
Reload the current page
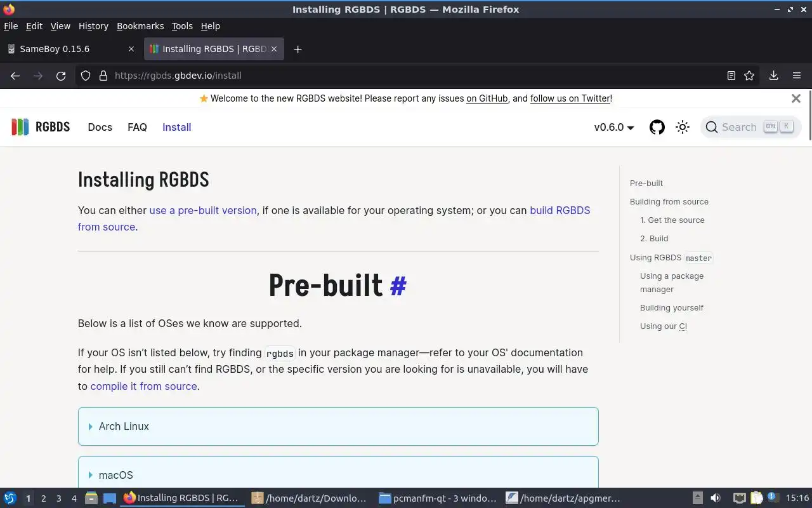[61, 76]
